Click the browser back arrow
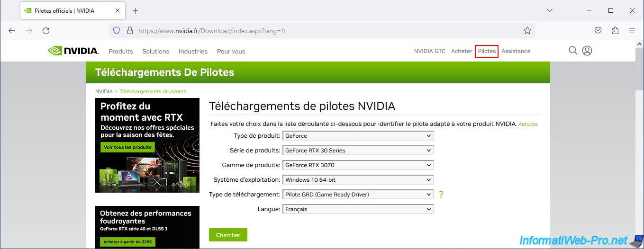Image resolution: width=644 pixels, height=249 pixels. [12, 30]
